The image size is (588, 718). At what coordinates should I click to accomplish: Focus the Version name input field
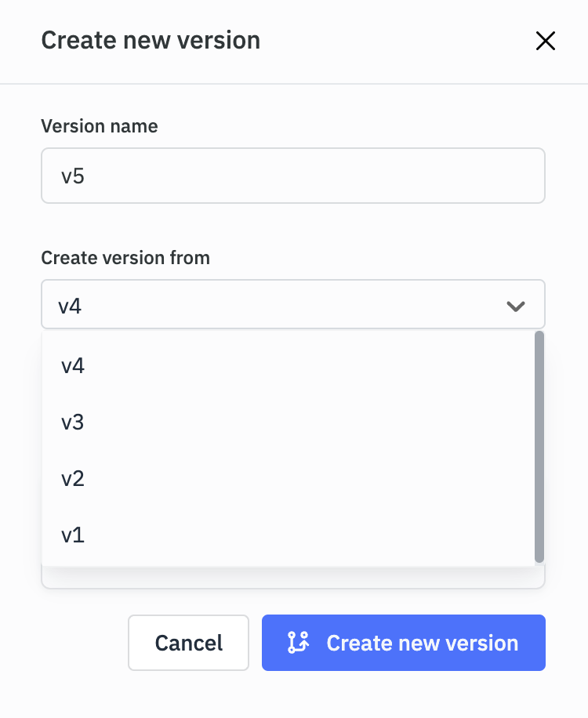click(x=292, y=176)
